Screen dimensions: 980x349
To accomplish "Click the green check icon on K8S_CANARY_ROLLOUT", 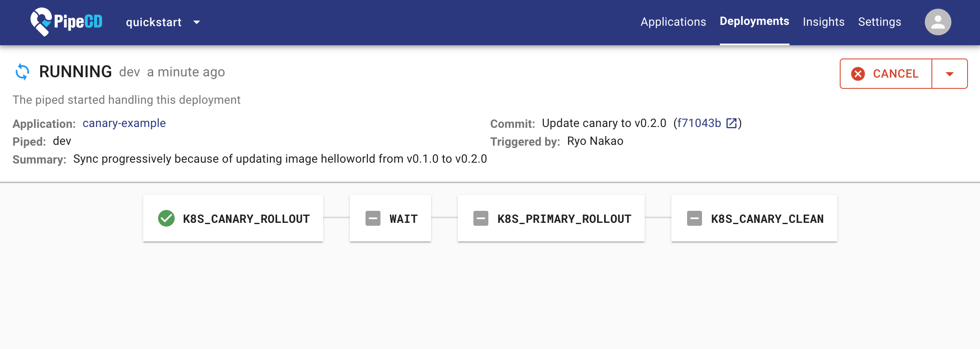I will [x=166, y=218].
